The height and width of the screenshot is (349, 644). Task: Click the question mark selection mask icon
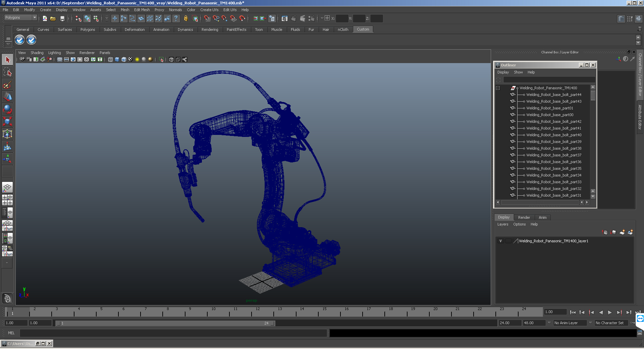176,18
